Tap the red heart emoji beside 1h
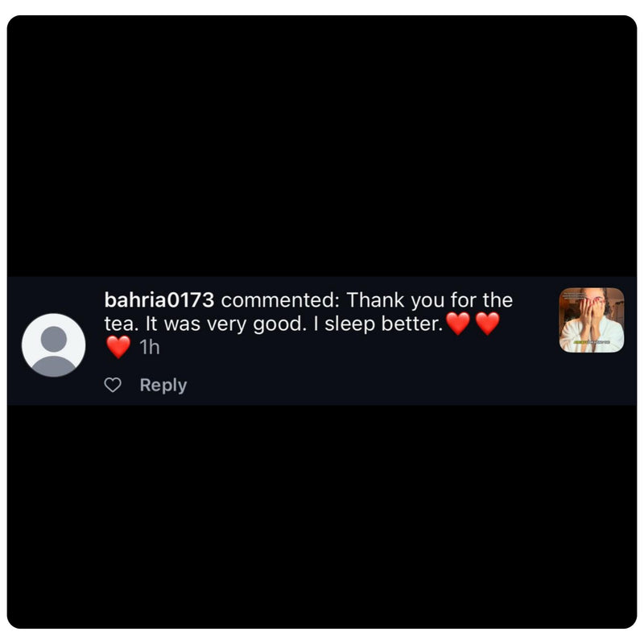 (118, 347)
